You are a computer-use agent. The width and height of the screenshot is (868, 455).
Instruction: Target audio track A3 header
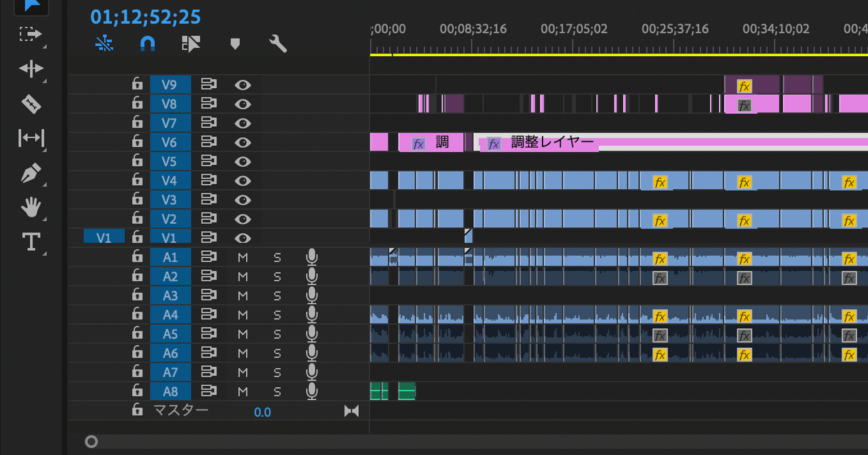point(170,295)
